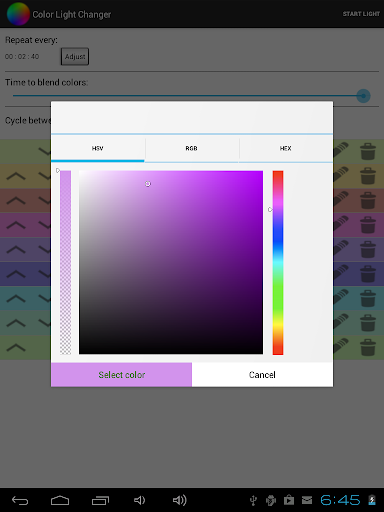Confirm with the Select color button

pos(121,375)
